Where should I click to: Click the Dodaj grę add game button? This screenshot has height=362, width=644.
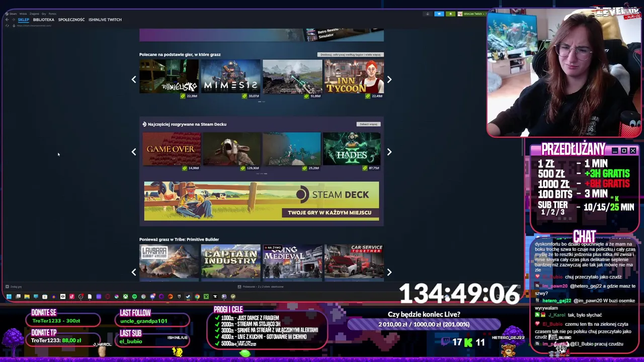[14, 287]
